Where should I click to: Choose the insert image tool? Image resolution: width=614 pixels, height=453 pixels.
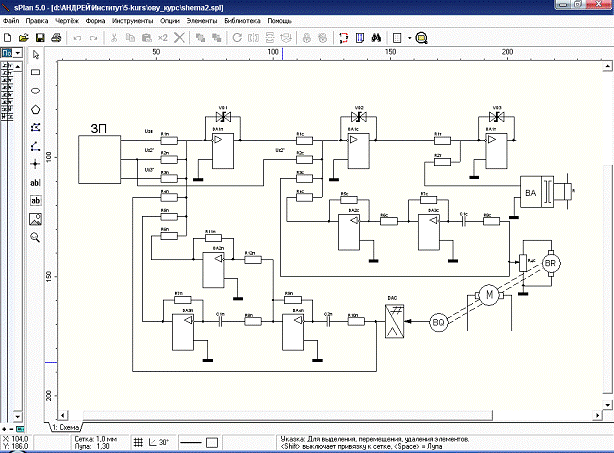[36, 219]
